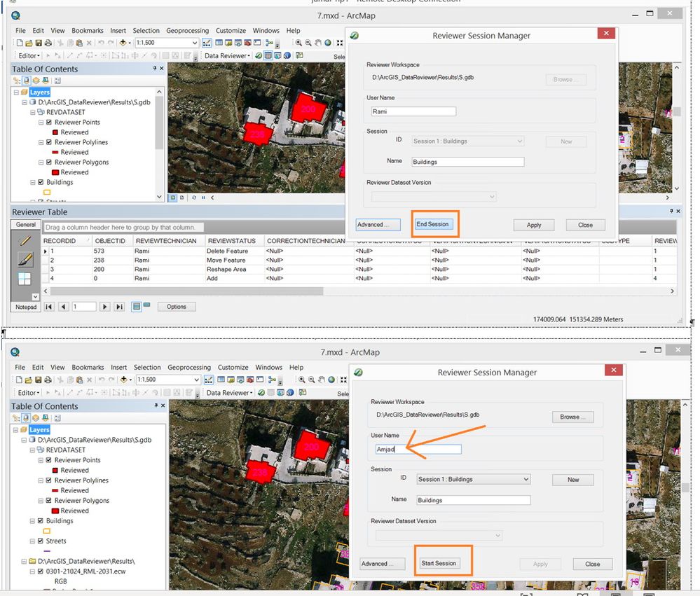The image size is (700, 596).
Task: Click Apply button in top dialog
Action: pos(533,225)
